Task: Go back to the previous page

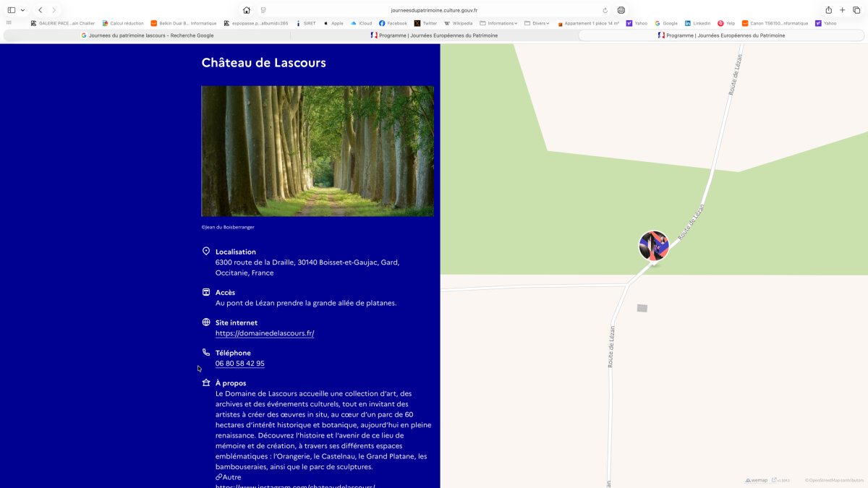Action: pyautogui.click(x=40, y=10)
